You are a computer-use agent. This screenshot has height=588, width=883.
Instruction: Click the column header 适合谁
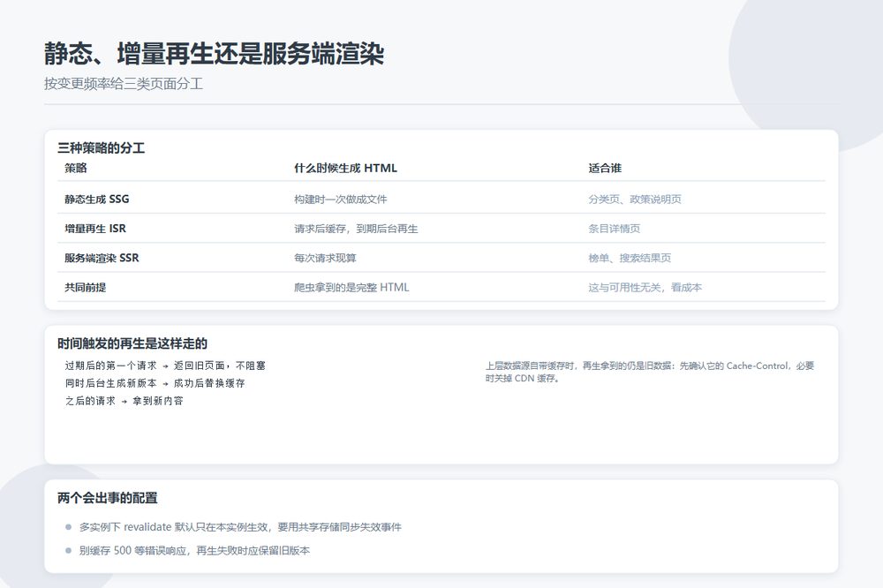[605, 168]
